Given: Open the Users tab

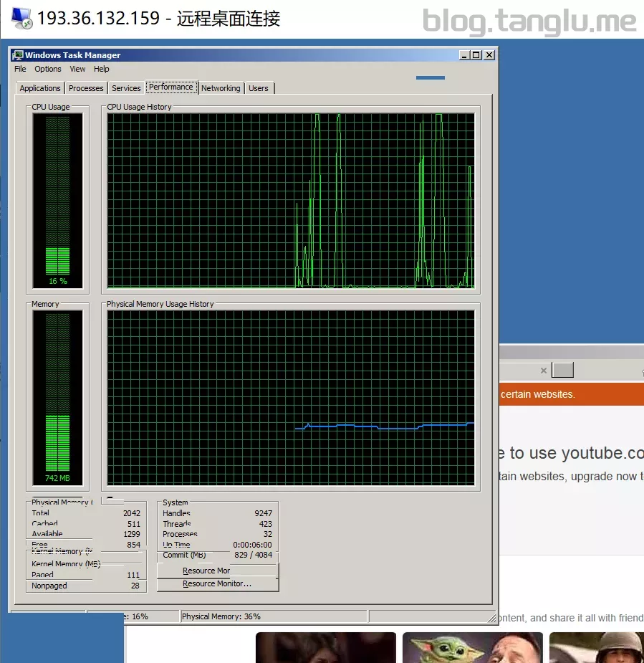Looking at the screenshot, I should 259,88.
